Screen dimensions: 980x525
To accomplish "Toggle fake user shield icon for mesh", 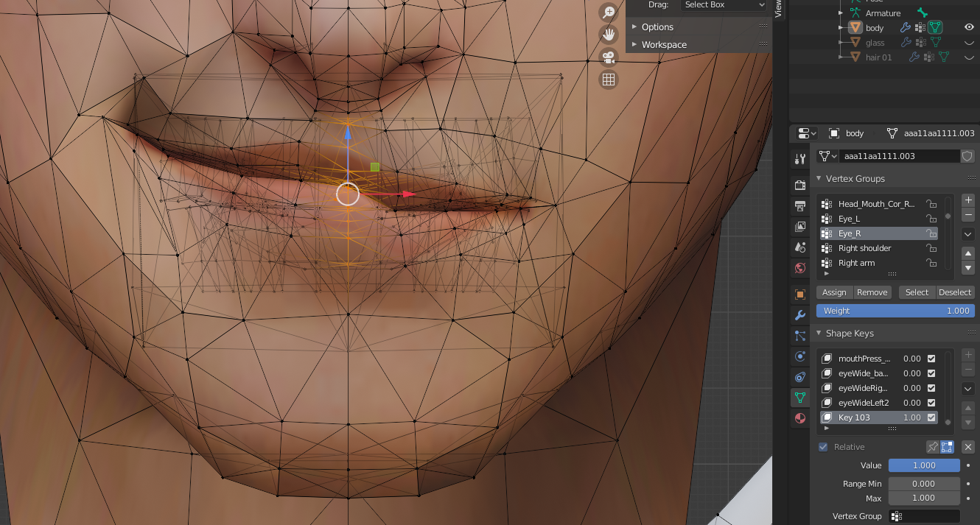I will click(x=968, y=156).
